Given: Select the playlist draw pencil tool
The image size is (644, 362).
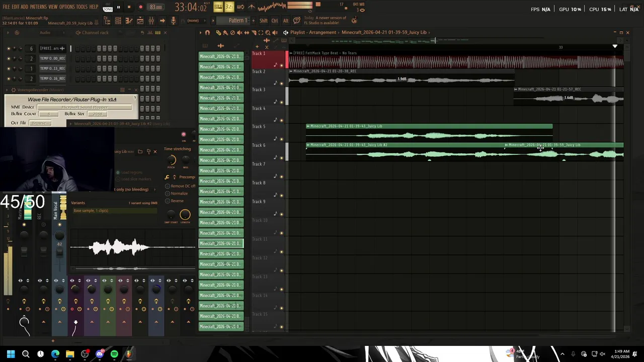Looking at the screenshot, I should click(218, 33).
